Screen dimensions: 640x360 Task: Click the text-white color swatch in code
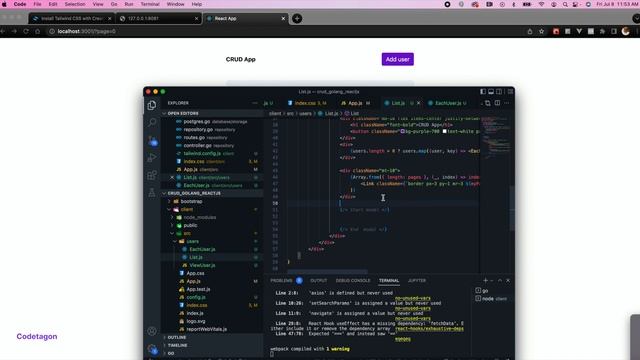(444, 131)
